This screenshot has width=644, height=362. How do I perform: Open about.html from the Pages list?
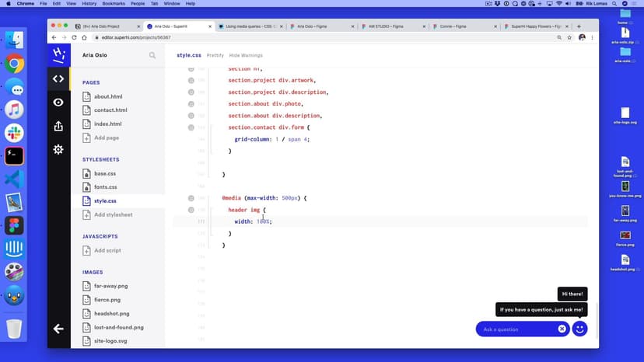coord(108,96)
